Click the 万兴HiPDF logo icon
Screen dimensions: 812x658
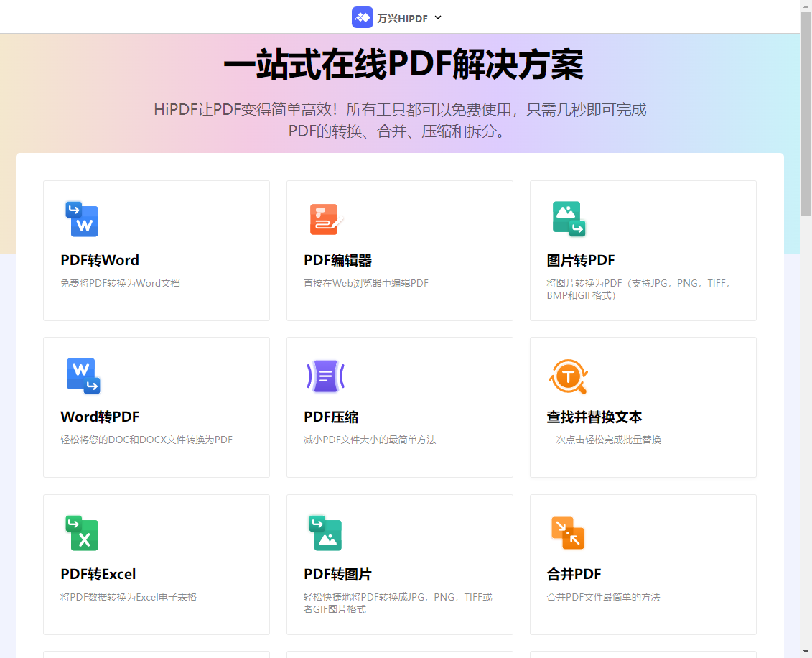pos(363,18)
